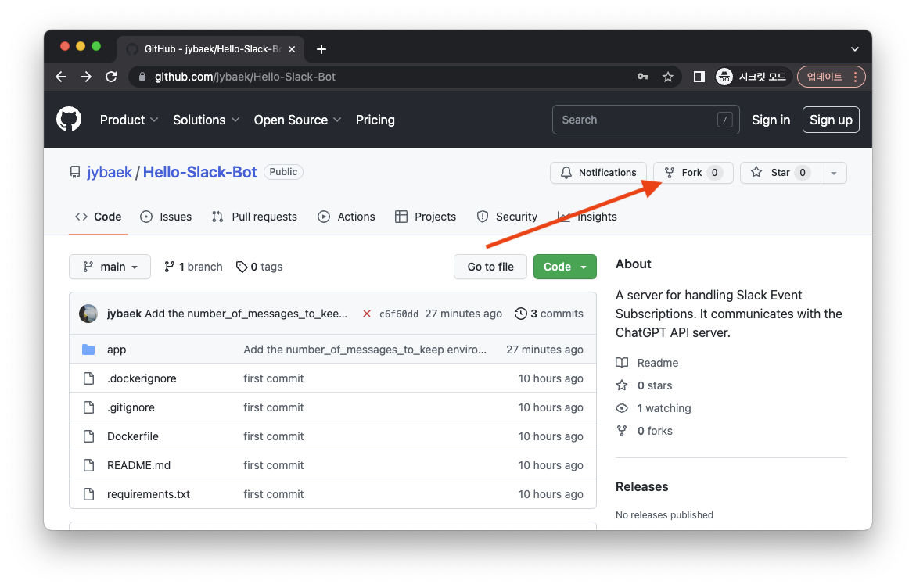
Task: Click the .gitignore file icon
Action: click(88, 407)
